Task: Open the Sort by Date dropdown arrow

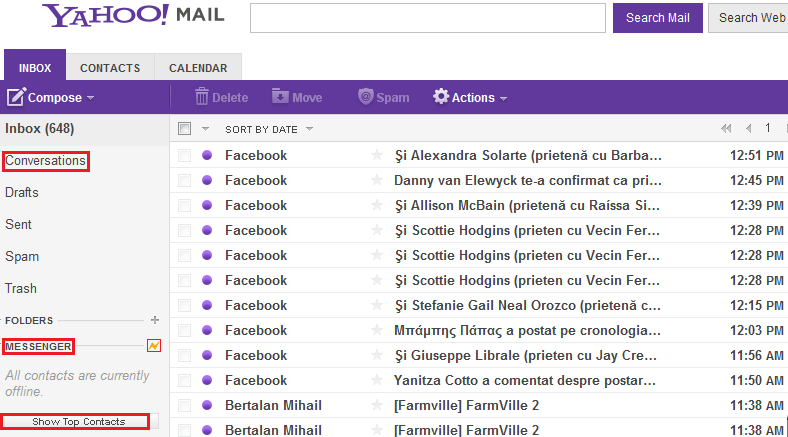Action: [310, 129]
